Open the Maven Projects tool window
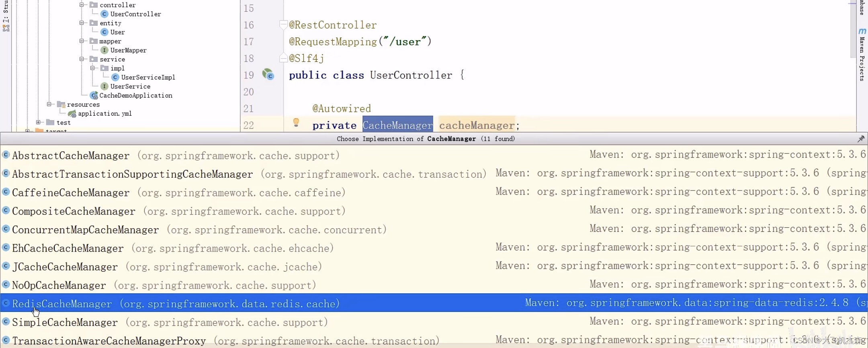The height and width of the screenshot is (348, 868). coord(862,54)
